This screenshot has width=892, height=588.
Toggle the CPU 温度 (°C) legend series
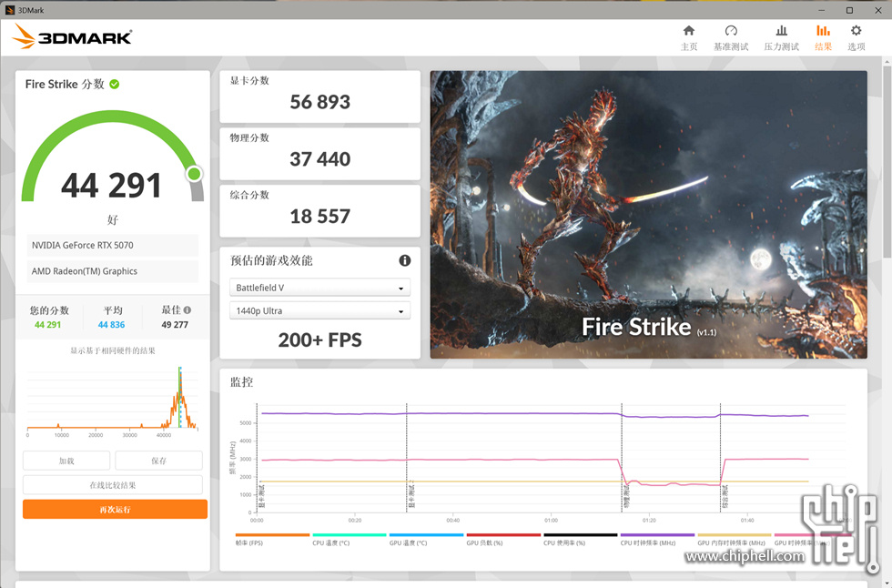[350, 540]
